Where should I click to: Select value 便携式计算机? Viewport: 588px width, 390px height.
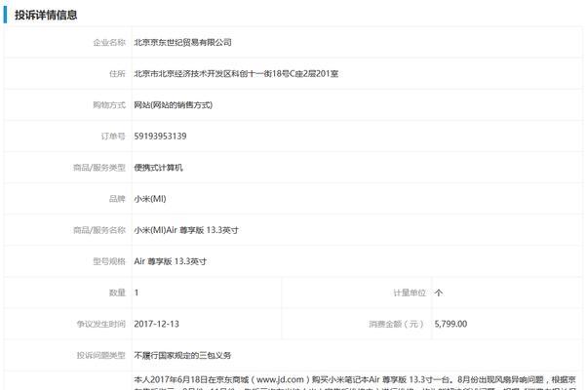pyautogui.click(x=158, y=168)
